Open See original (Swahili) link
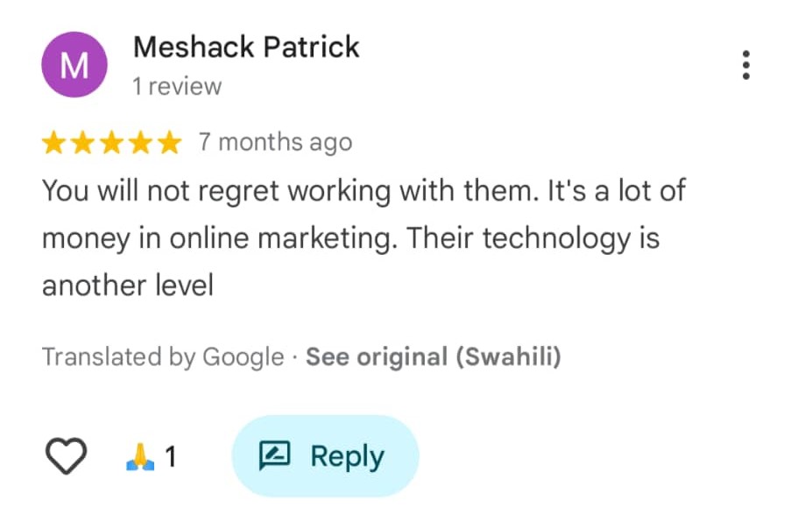Screen dimensions: 812x521 pos(433,357)
